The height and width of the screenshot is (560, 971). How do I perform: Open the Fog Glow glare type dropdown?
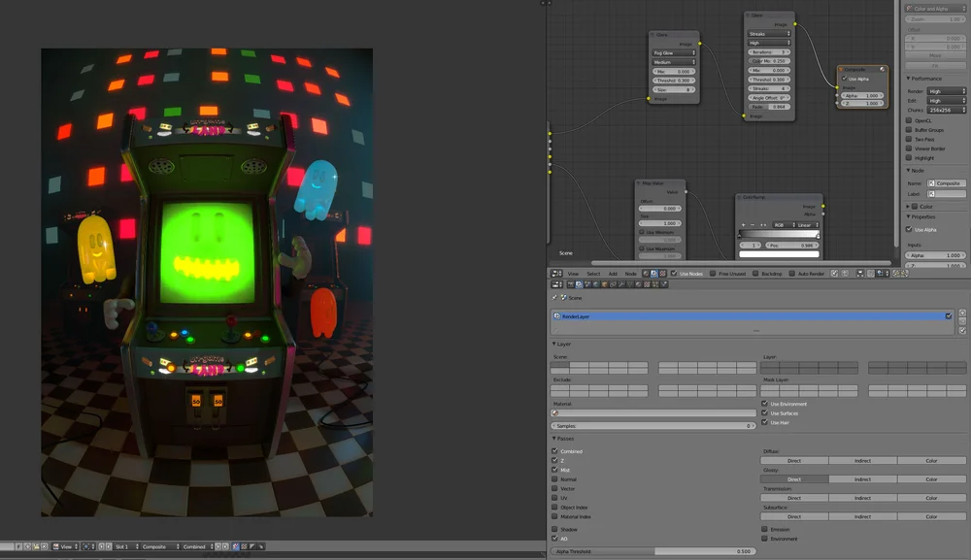click(x=675, y=52)
